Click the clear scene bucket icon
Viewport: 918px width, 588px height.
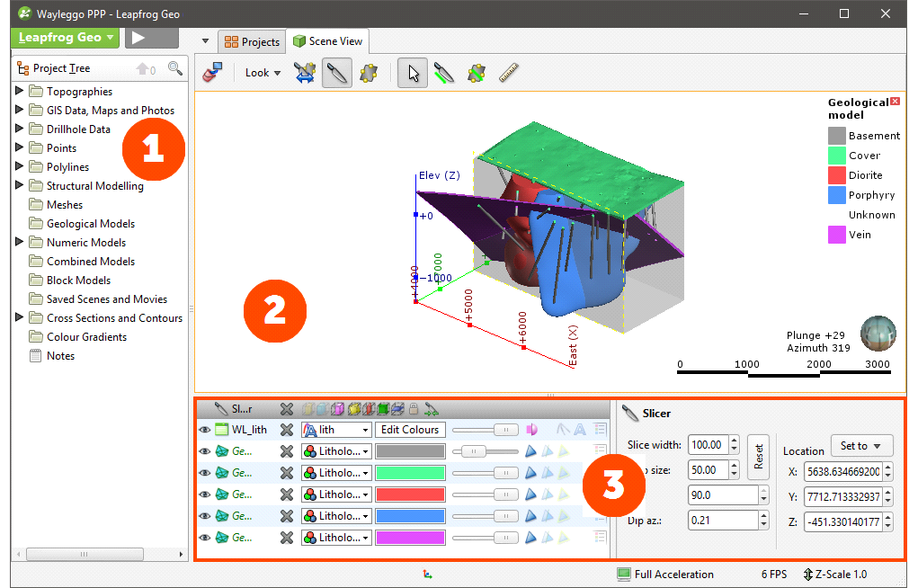(212, 73)
